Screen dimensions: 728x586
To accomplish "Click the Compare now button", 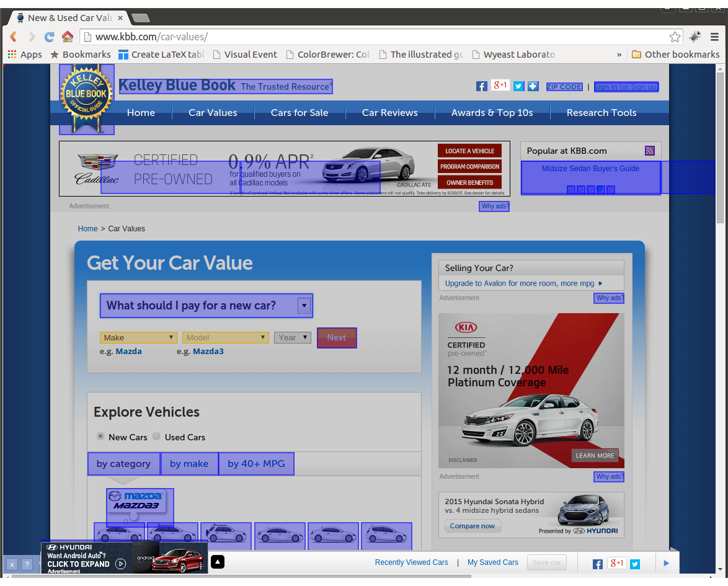I will tap(473, 526).
